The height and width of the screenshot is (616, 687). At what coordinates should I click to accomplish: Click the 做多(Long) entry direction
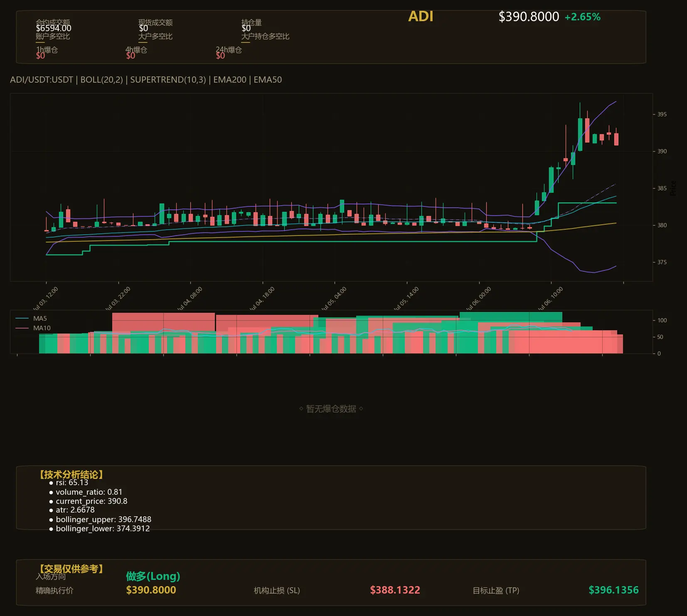[153, 576]
